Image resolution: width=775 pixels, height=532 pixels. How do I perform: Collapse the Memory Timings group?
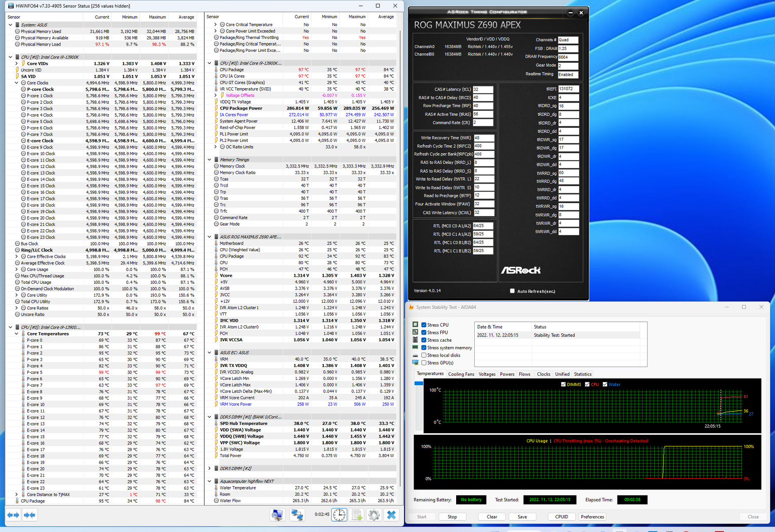click(209, 160)
